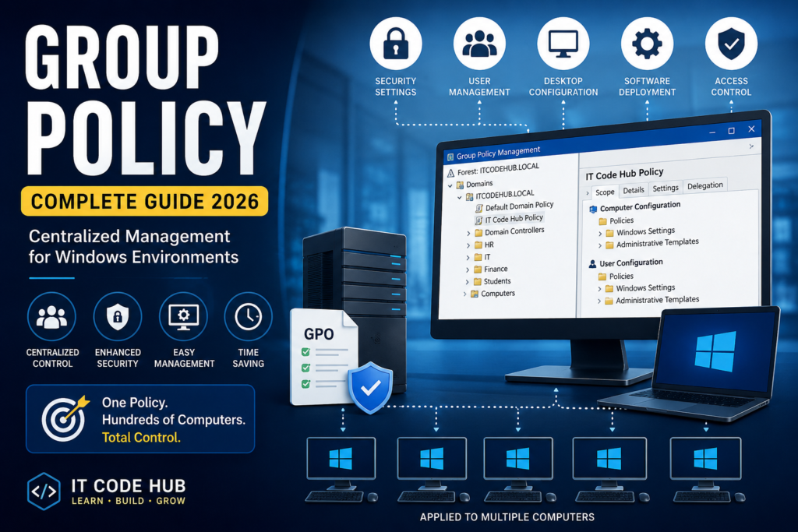Click the IT Code Hub Policy scroll icon

point(479,220)
